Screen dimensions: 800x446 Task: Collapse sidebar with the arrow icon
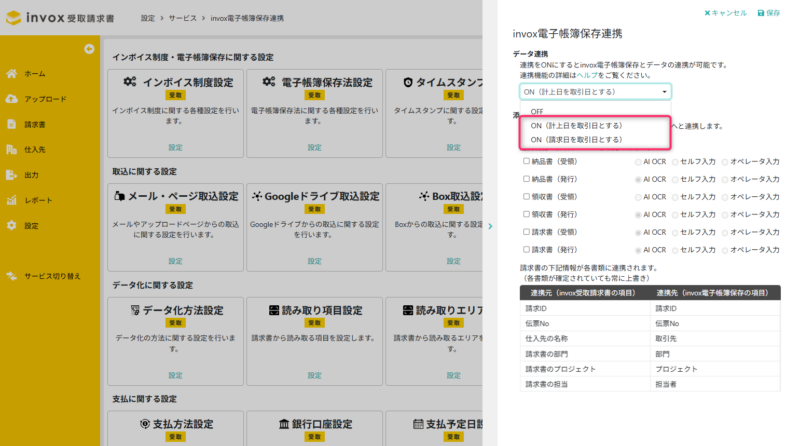(x=89, y=49)
